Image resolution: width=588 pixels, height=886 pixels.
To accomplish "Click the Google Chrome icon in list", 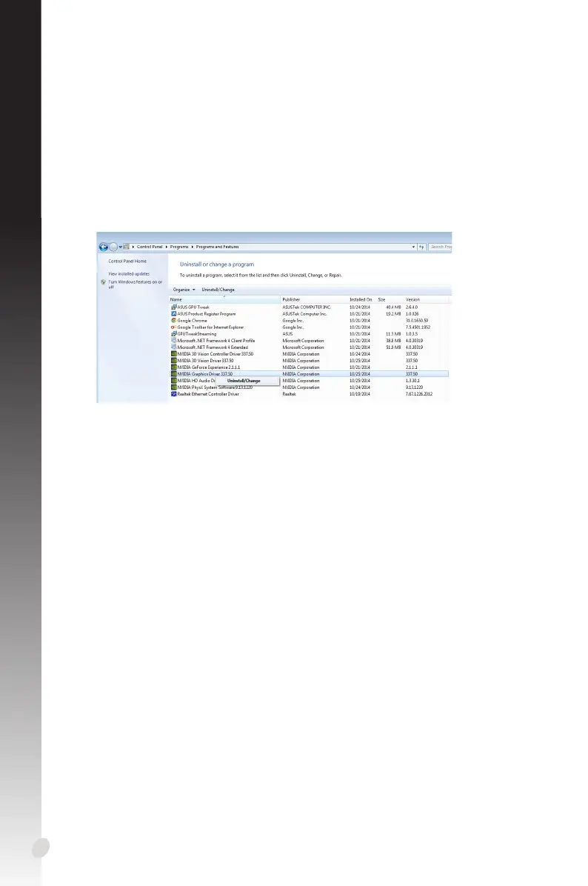I will pyautogui.click(x=174, y=320).
